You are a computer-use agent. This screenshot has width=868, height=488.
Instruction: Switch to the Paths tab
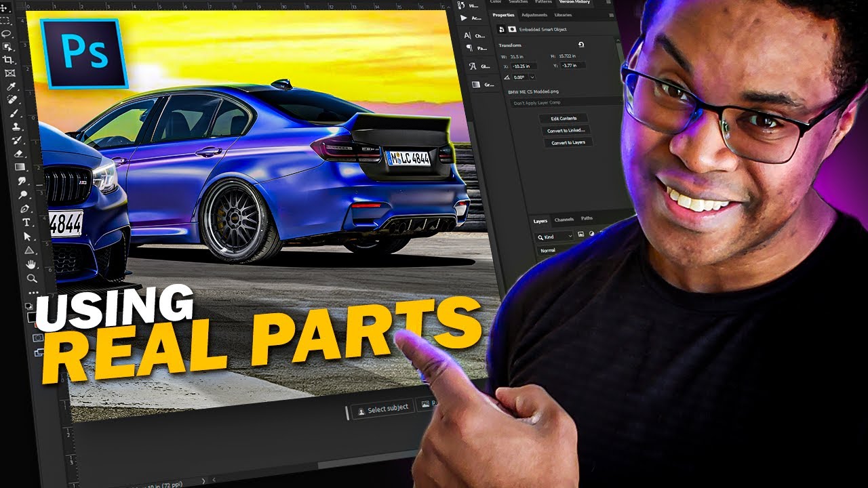pyautogui.click(x=587, y=218)
